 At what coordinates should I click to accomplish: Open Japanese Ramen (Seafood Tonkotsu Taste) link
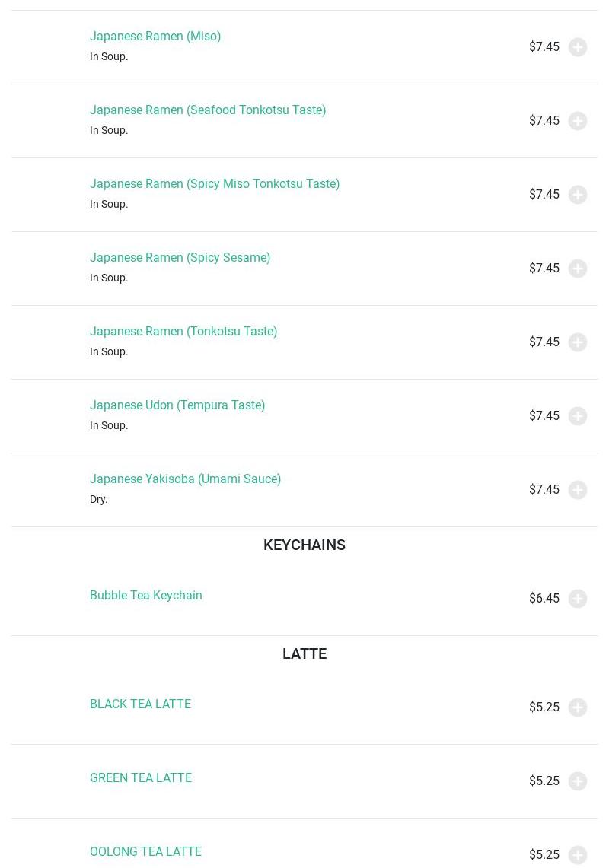(x=208, y=110)
